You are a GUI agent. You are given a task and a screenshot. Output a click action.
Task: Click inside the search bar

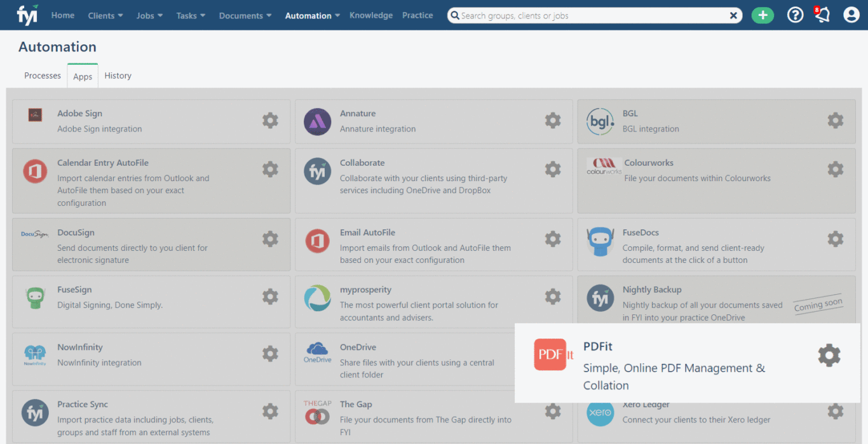click(x=591, y=15)
